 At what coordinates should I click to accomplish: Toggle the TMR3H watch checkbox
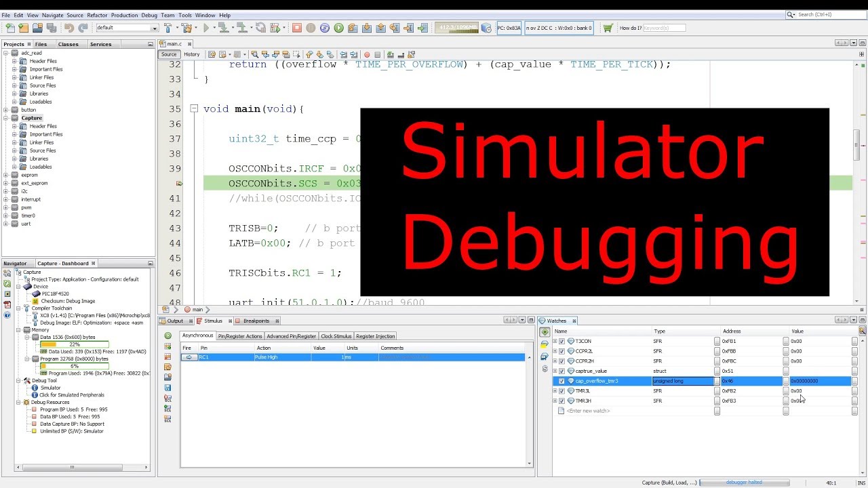click(x=561, y=401)
